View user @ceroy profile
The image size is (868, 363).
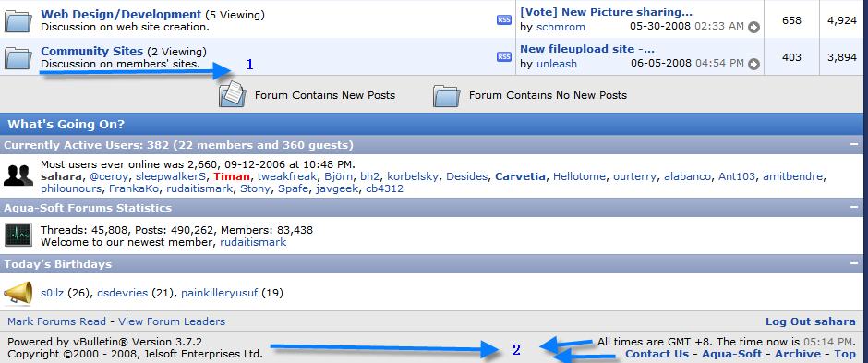(x=109, y=176)
